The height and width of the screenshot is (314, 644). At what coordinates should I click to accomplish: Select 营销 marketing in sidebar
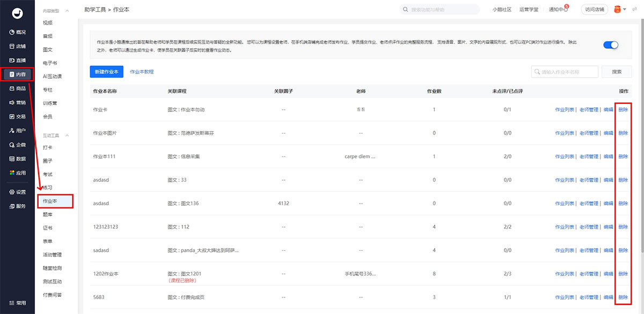17,102
